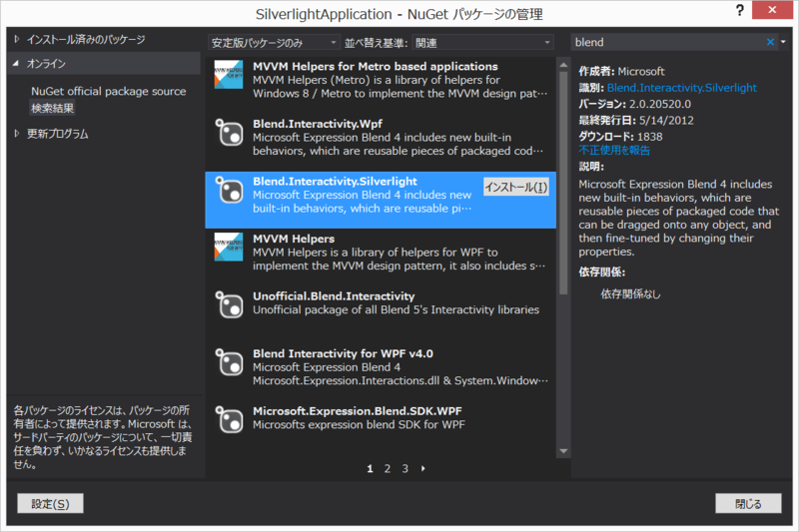Click the 依存関係なし text
799x532 pixels.
point(630,293)
